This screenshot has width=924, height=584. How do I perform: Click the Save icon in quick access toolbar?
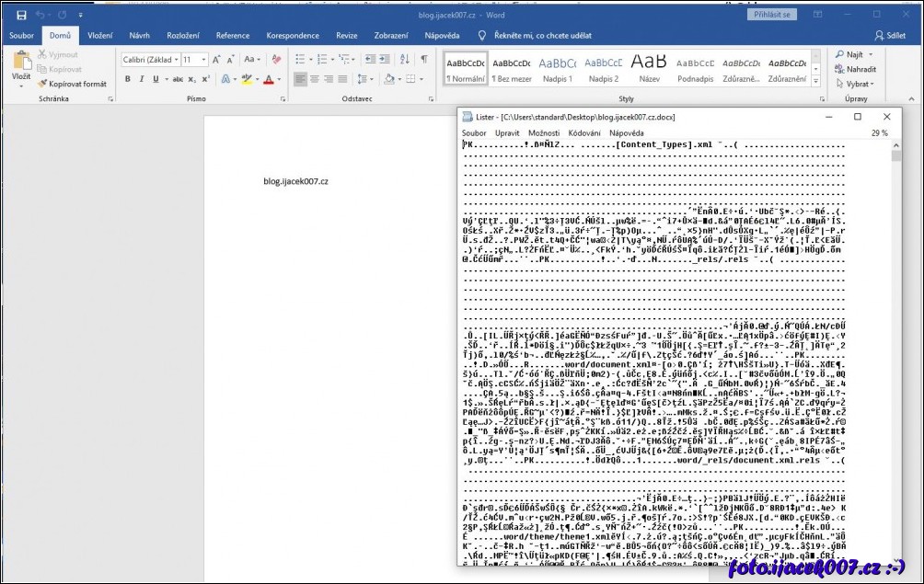tap(21, 15)
